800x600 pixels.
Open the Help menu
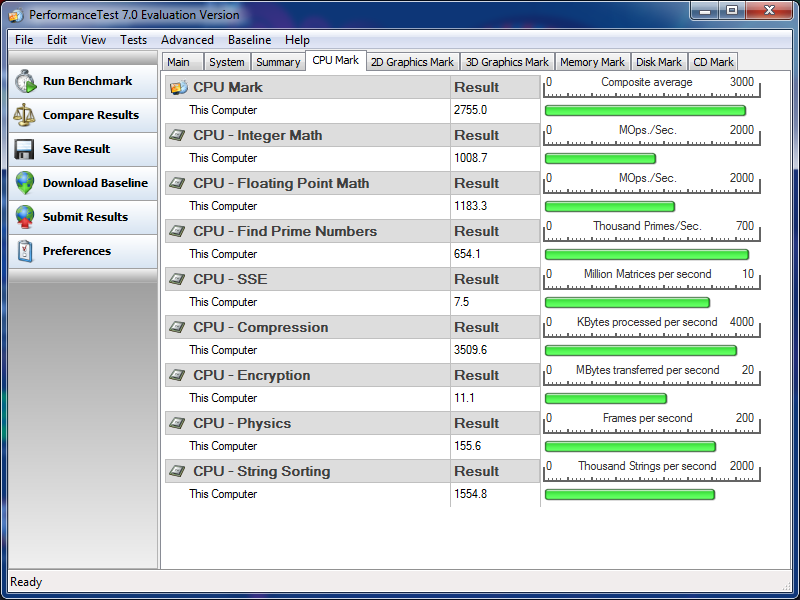(x=297, y=40)
